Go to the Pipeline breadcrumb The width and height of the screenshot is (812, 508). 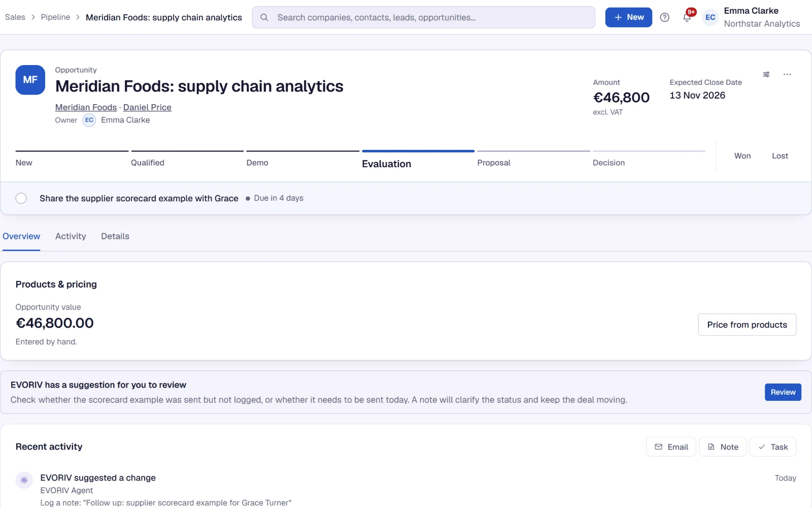pos(55,17)
